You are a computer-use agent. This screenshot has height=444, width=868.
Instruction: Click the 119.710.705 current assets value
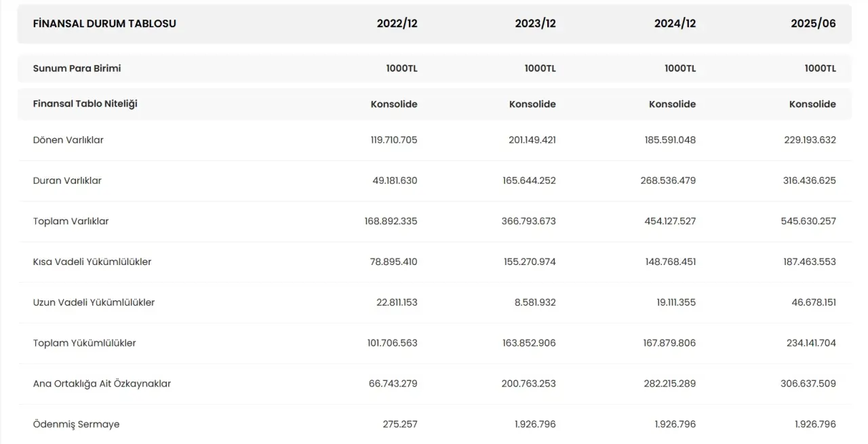(x=391, y=140)
